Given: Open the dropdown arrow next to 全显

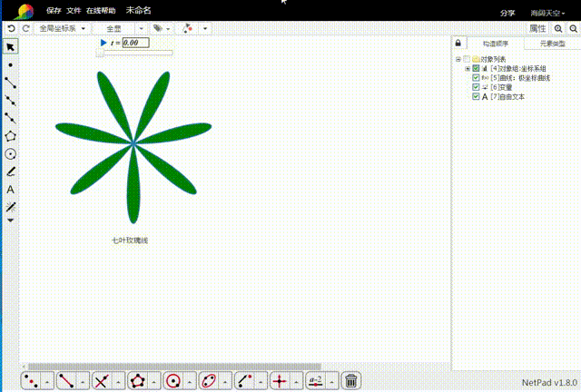Looking at the screenshot, I should 142,28.
